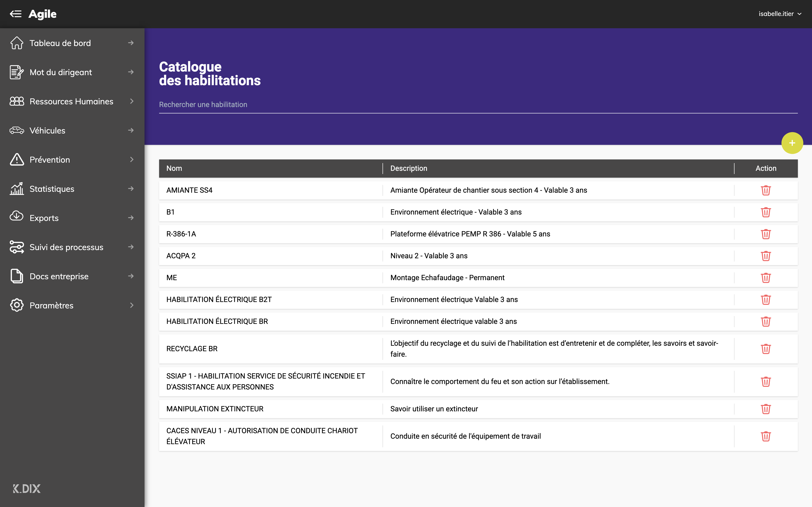Click the Agile logo title
Viewport: 812px width, 507px height.
[x=43, y=14]
